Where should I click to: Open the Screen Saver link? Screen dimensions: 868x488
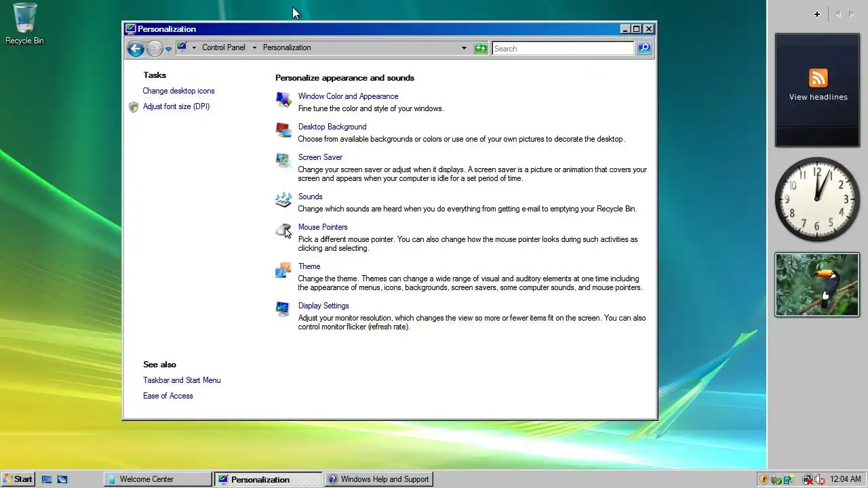point(320,157)
